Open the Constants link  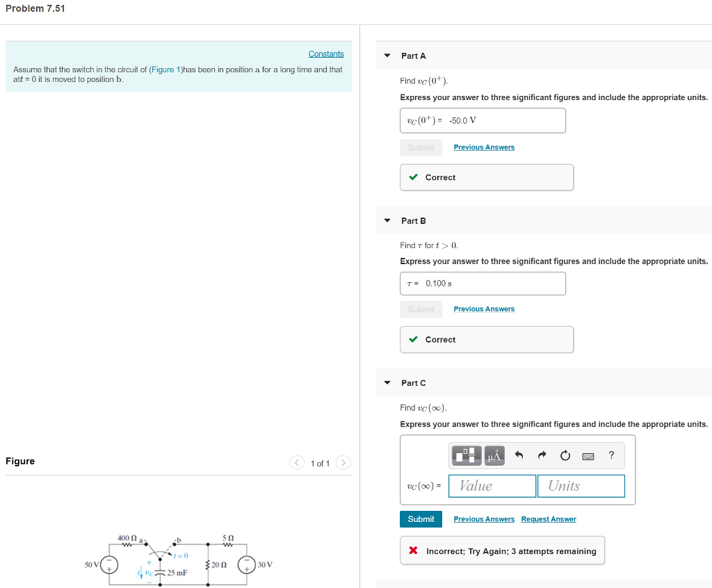[x=326, y=54]
